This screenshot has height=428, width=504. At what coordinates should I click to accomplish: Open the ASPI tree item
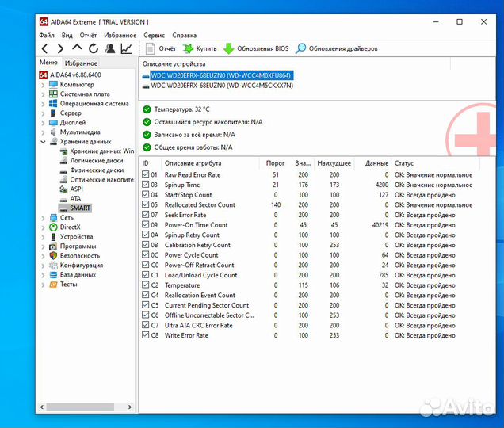click(x=71, y=189)
